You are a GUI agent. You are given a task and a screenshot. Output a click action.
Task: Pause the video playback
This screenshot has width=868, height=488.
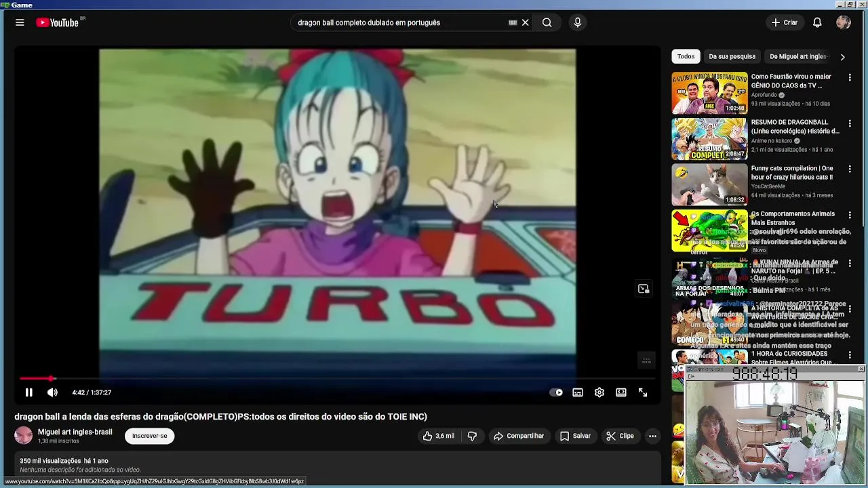tap(29, 392)
